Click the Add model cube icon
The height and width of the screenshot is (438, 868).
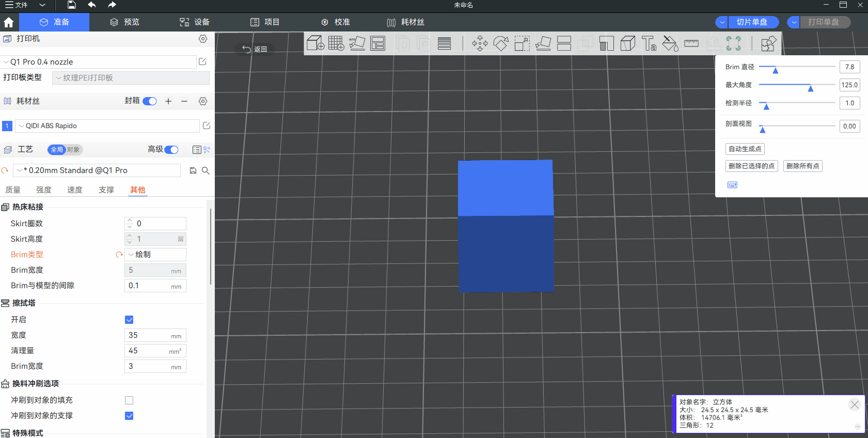point(315,43)
